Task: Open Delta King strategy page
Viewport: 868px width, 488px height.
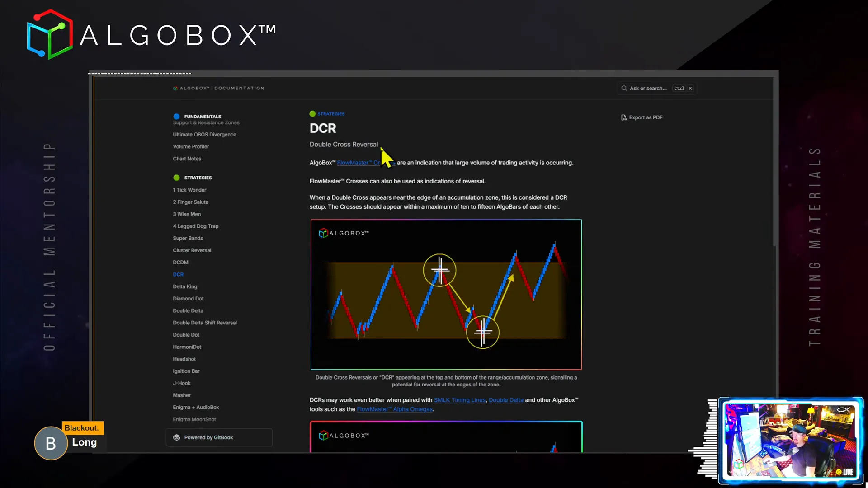Action: (185, 287)
